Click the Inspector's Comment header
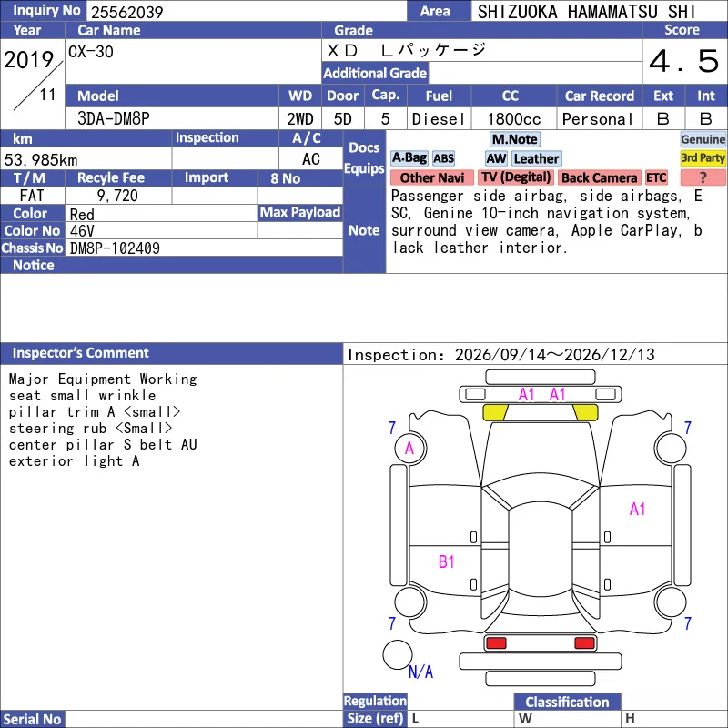 81,353
